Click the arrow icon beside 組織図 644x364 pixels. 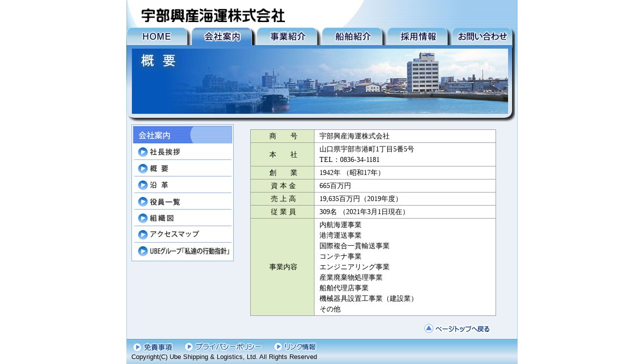point(143,219)
